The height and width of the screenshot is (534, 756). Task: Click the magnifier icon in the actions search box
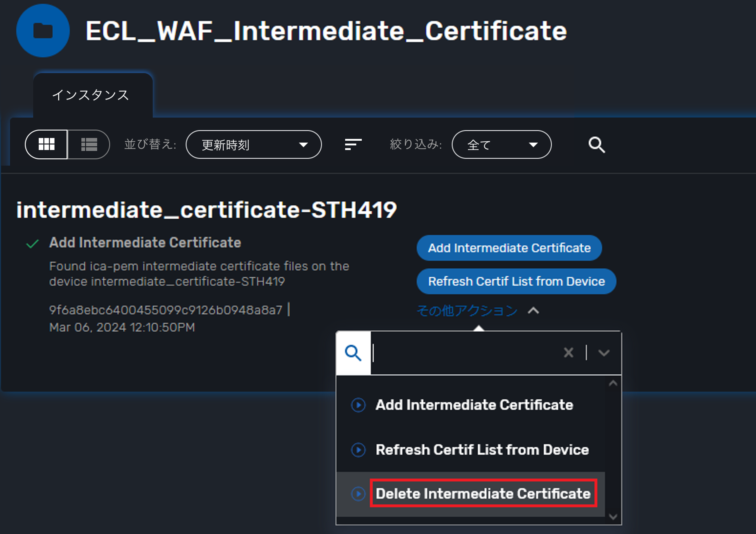(353, 352)
